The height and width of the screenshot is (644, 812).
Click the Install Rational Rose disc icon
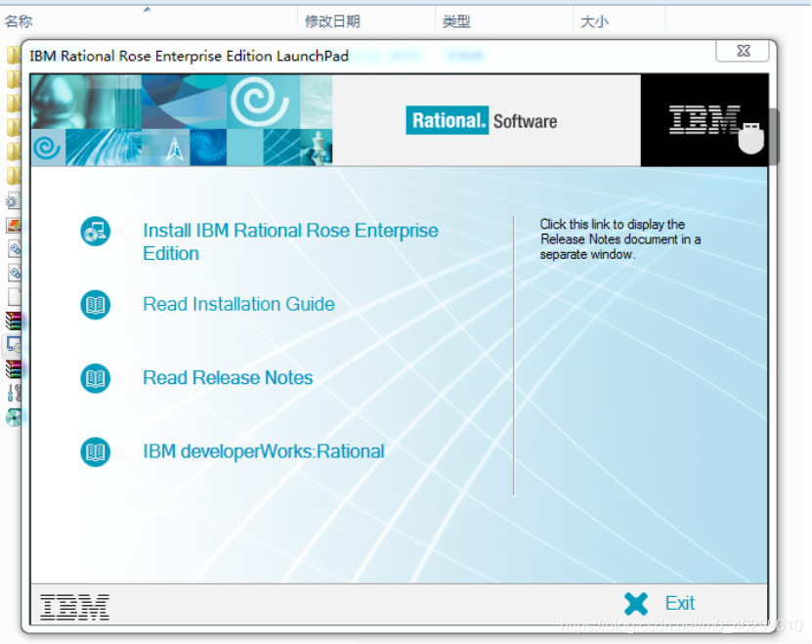pyautogui.click(x=96, y=231)
